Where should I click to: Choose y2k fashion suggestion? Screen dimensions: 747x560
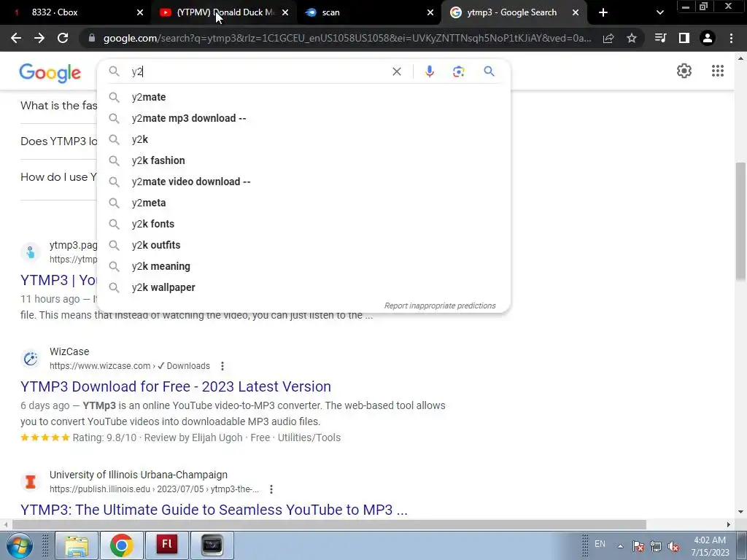click(303, 160)
